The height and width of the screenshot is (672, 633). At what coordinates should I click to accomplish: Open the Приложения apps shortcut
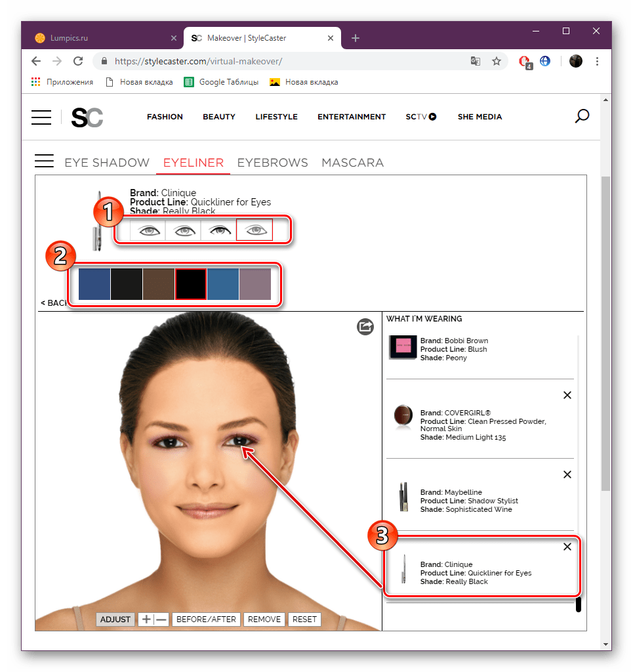(x=62, y=82)
